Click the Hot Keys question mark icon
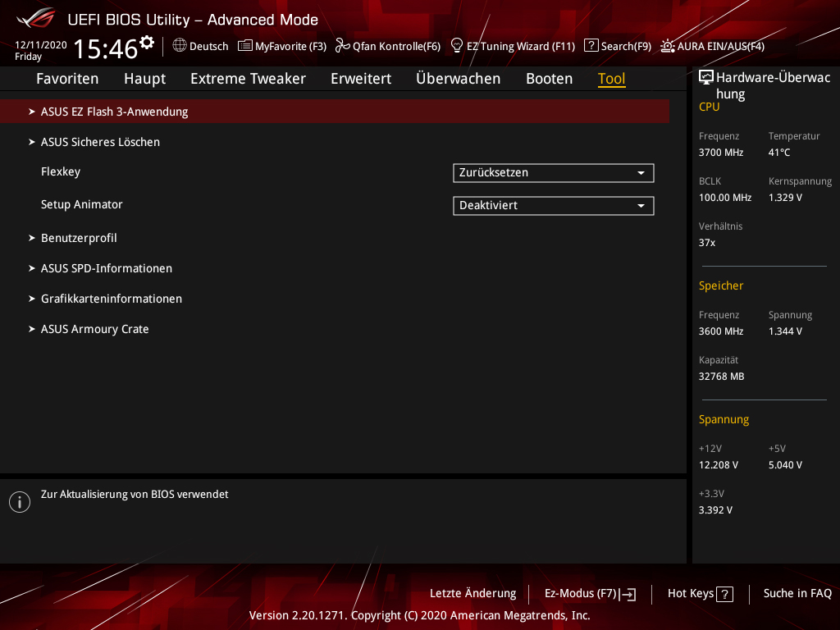 point(725,594)
